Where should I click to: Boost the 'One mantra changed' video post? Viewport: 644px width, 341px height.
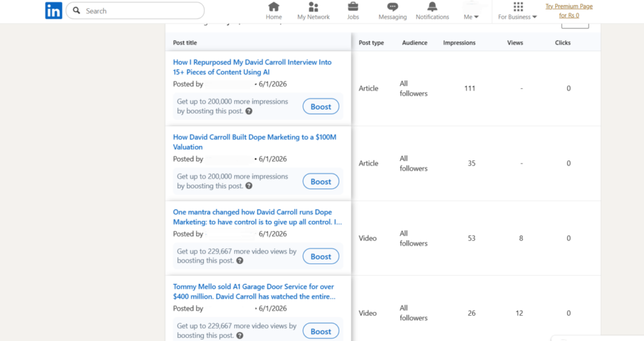[x=321, y=256]
